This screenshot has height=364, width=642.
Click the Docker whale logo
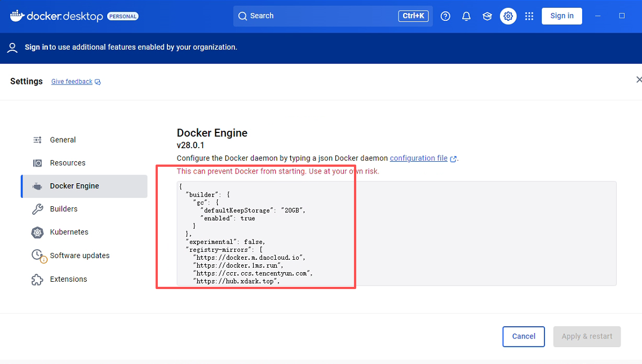click(17, 16)
